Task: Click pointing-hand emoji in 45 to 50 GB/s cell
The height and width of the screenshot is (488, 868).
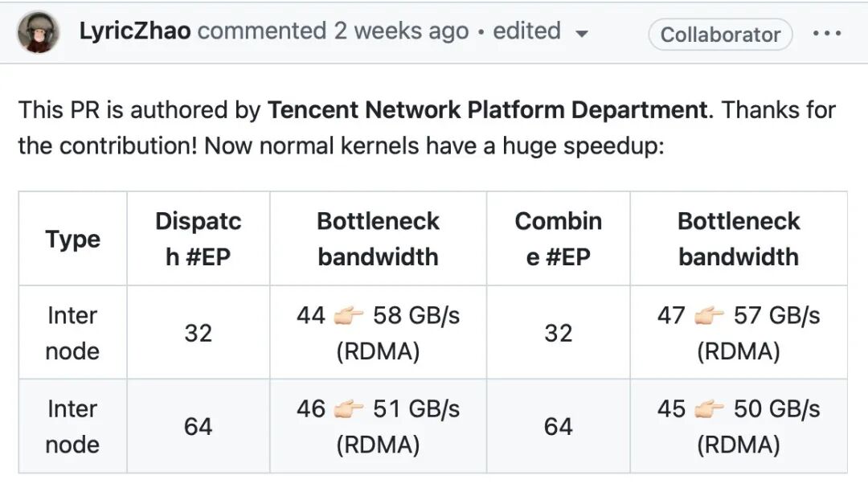Action: point(710,409)
